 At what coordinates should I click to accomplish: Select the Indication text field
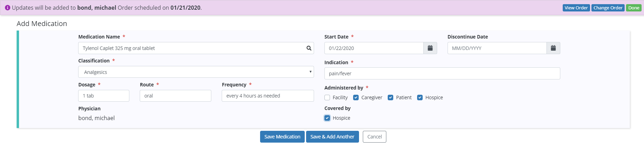[x=442, y=74]
